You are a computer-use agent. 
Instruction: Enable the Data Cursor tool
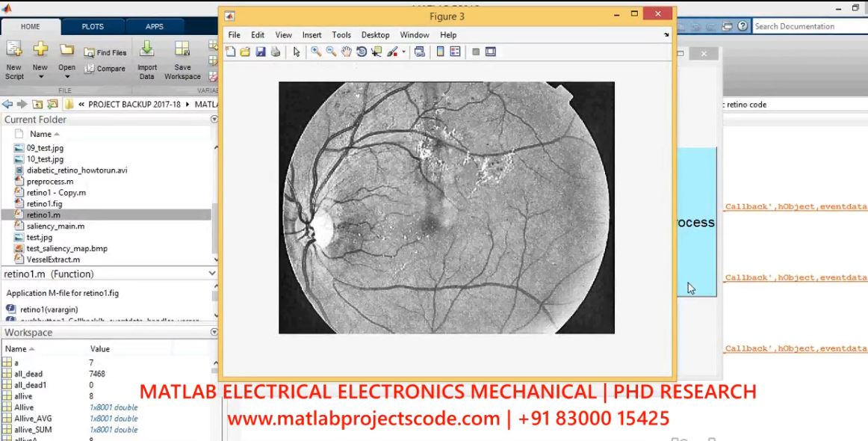(376, 52)
